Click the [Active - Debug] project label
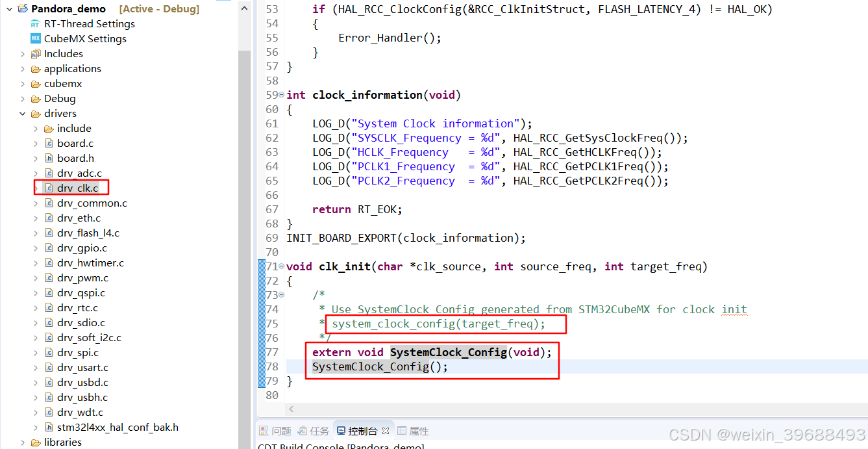Screen dimensions: 868x449 (x=159, y=9)
